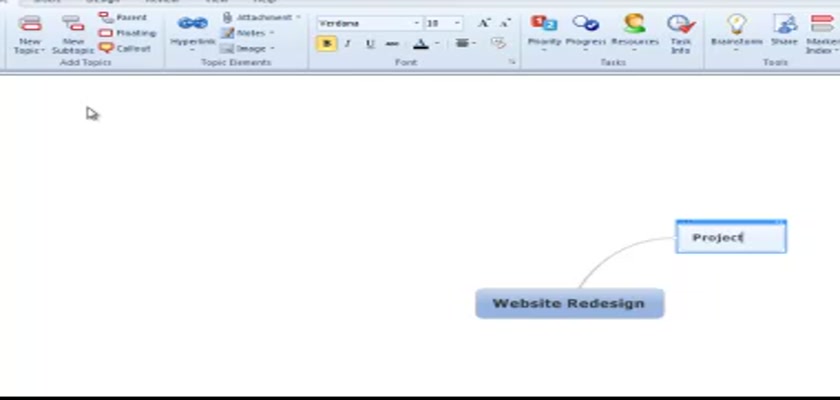Expand the Hyperlink dropdown arrow
This screenshot has width=840, height=400.
click(192, 50)
